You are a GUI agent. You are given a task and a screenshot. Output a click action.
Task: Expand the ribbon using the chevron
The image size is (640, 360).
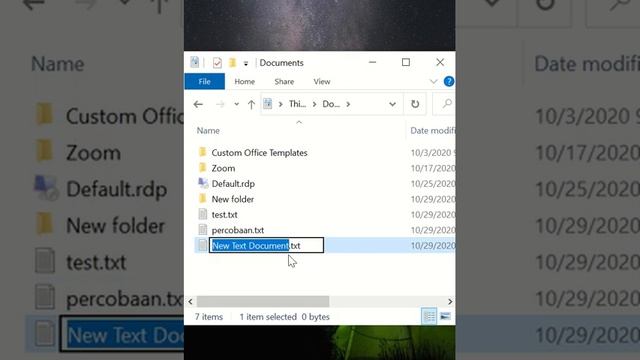tap(433, 82)
